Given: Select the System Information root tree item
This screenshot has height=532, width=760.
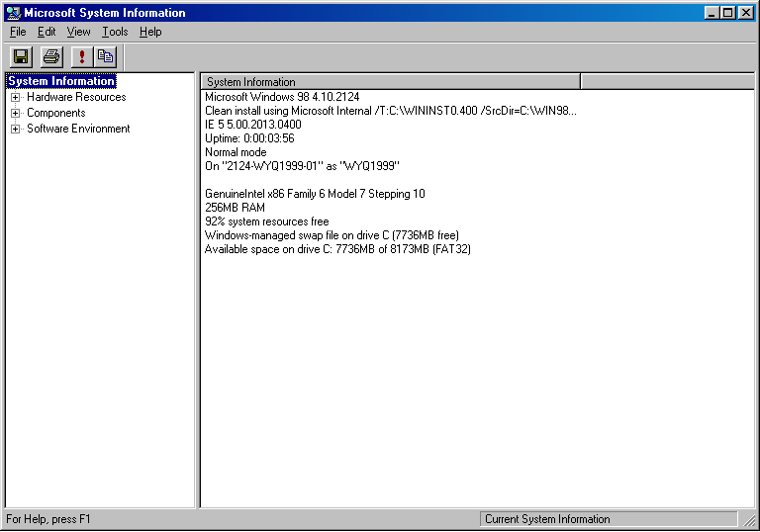Looking at the screenshot, I should (61, 81).
